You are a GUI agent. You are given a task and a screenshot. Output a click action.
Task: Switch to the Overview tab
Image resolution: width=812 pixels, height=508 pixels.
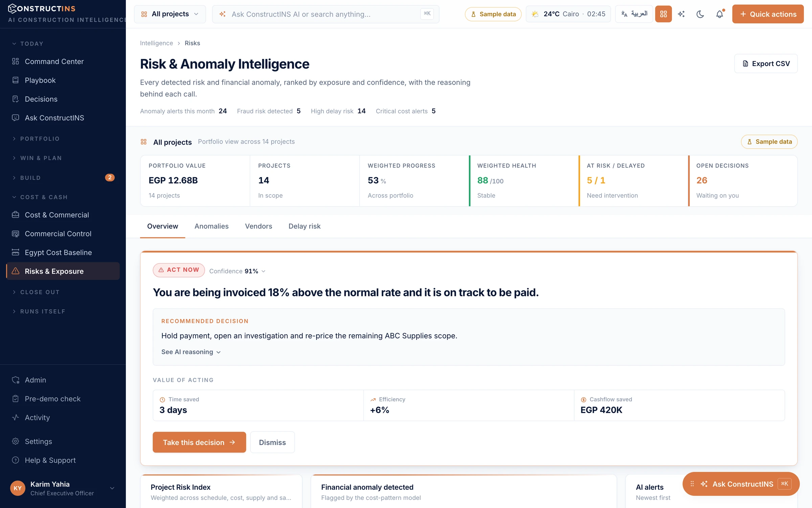point(162,226)
